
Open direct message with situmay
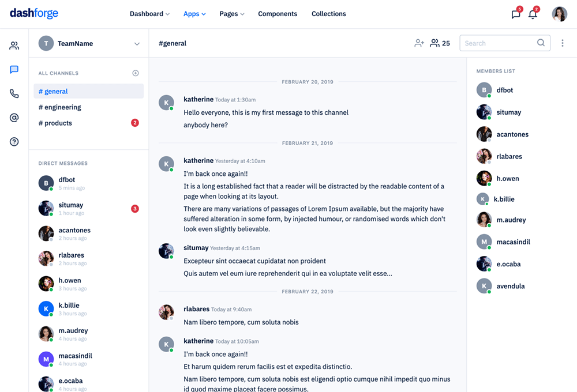71,205
